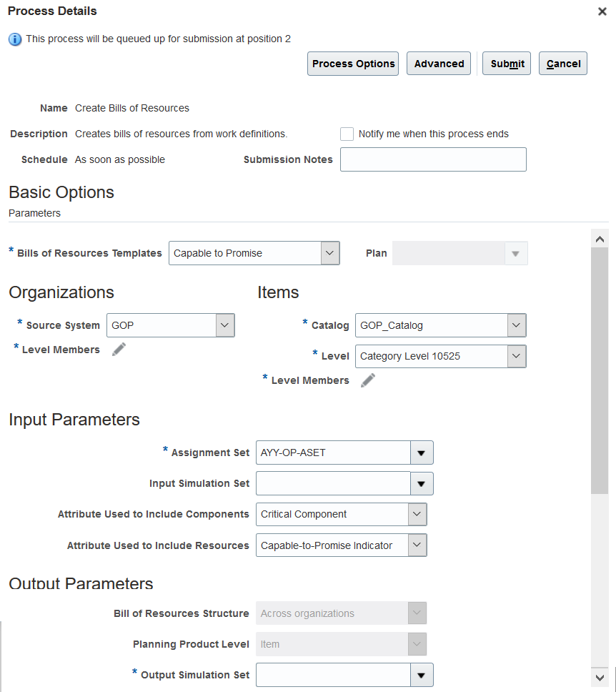Click the blue information icon

tap(15, 39)
